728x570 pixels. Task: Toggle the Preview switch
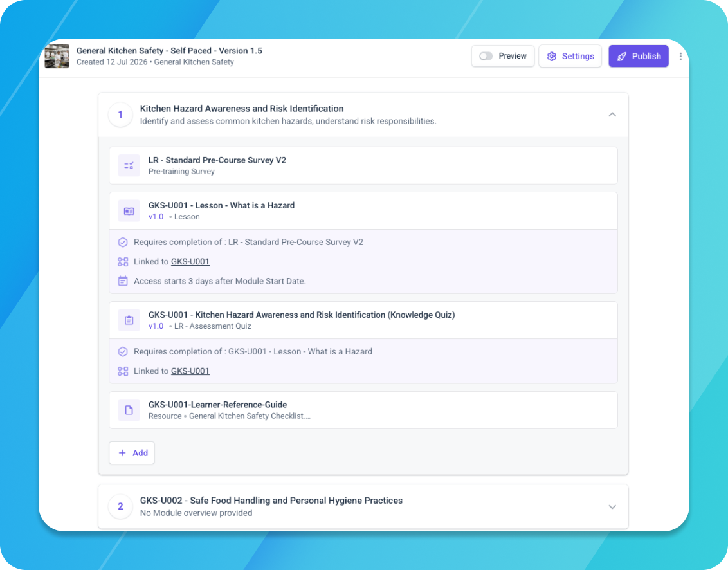[486, 56]
